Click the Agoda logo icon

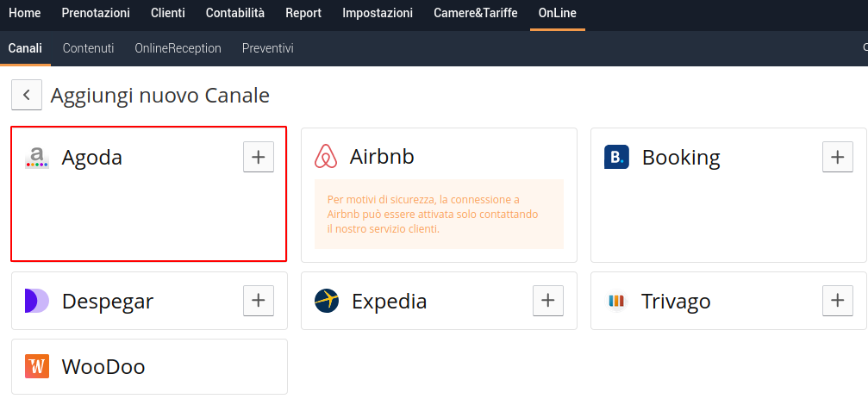pos(37,158)
